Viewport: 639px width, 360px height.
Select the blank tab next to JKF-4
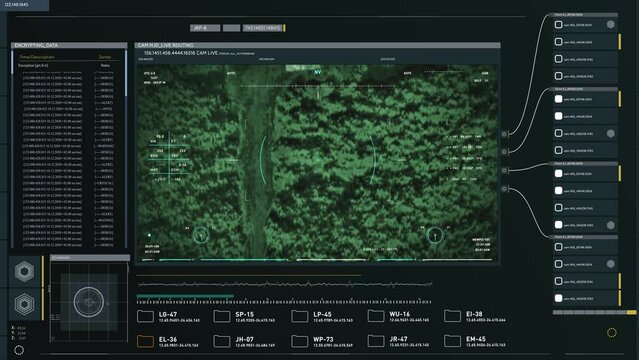click(x=231, y=28)
